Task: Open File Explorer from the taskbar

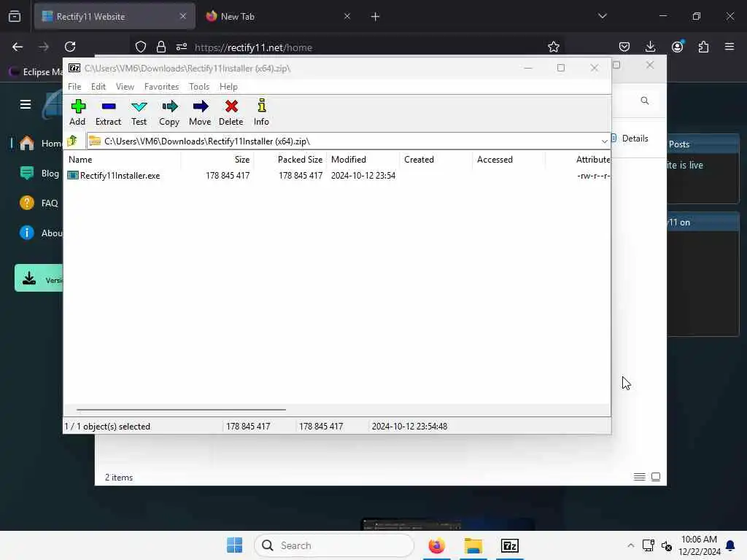Action: [x=473, y=545]
